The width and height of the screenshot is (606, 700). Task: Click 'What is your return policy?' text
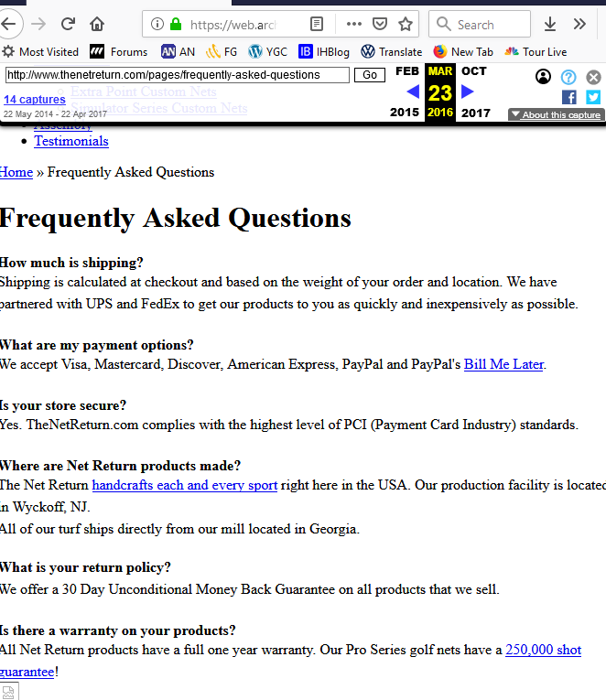tap(85, 567)
